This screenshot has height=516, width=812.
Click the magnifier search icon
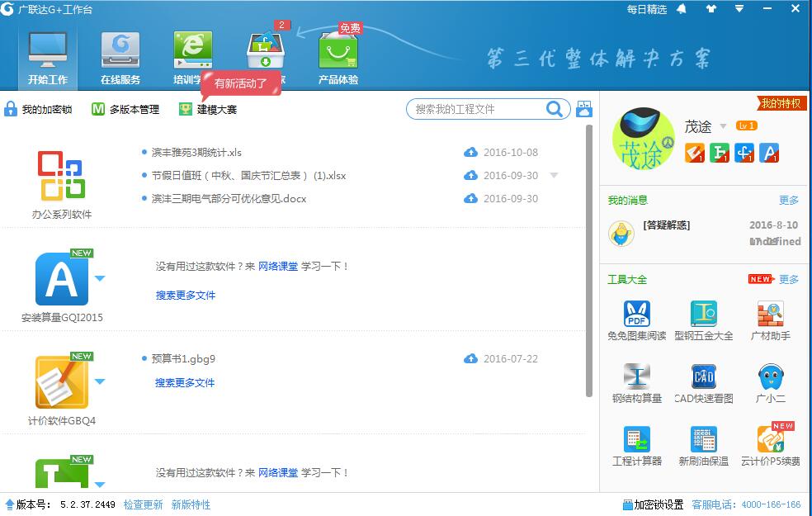click(554, 109)
